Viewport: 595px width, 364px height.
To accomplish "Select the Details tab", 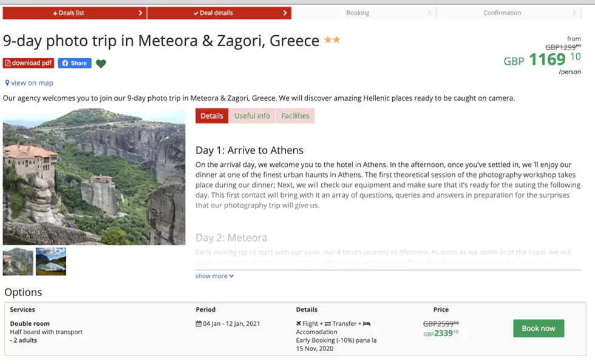I will click(212, 116).
